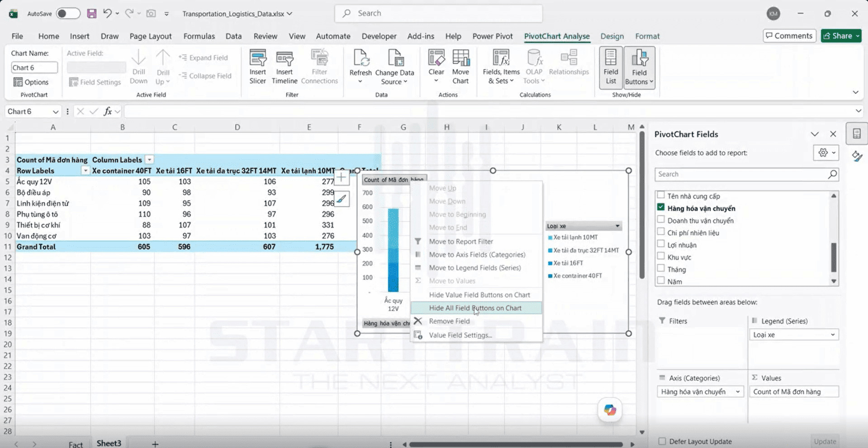Check the Chi phí nhiên liệu field

click(661, 232)
